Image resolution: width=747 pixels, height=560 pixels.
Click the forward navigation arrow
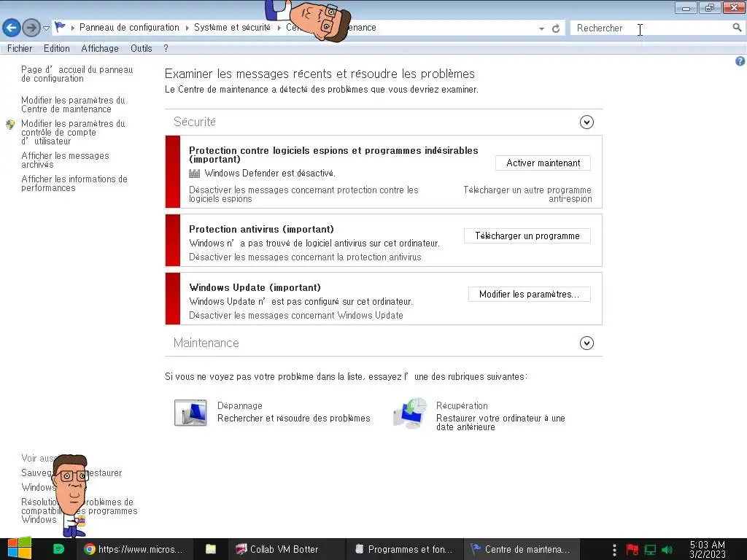(x=31, y=28)
